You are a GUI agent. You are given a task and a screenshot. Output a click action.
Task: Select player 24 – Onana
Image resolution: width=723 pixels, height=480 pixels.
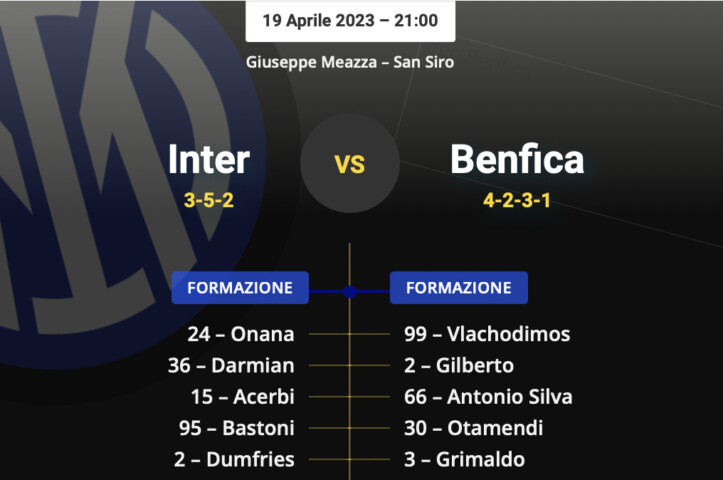pos(240,334)
